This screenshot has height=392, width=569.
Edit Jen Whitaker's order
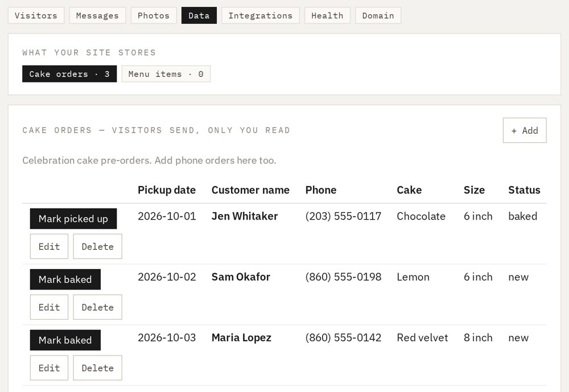[x=49, y=247]
